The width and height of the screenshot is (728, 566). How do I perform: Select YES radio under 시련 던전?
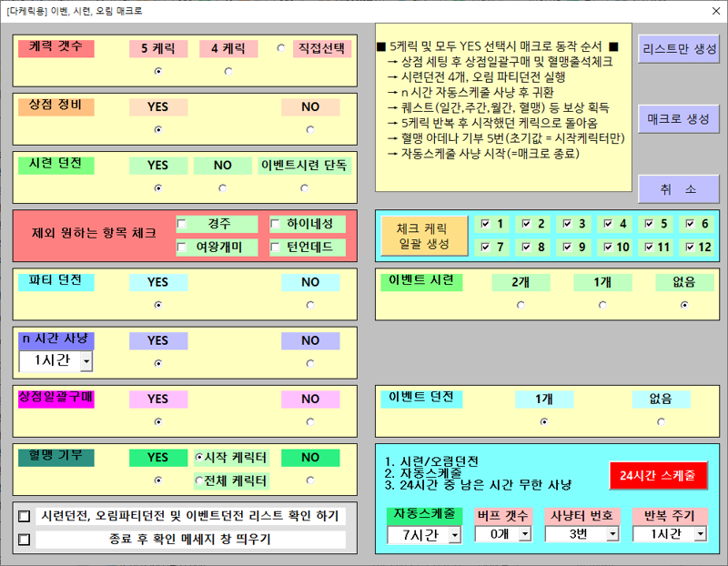pyautogui.click(x=158, y=188)
